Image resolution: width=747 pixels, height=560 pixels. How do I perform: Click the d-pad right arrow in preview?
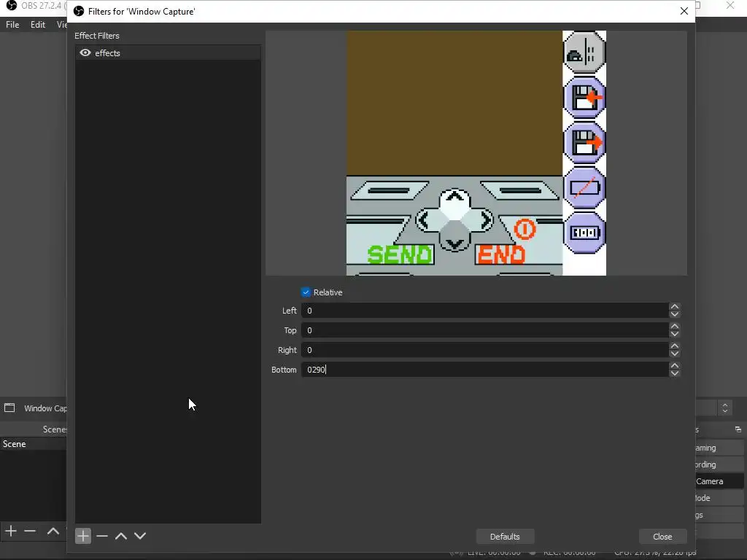coord(485,220)
